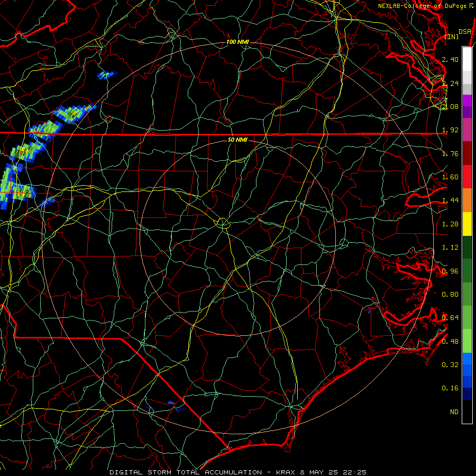Click the yellow legend swatch
This screenshot has width=476, height=476.
tap(467, 224)
